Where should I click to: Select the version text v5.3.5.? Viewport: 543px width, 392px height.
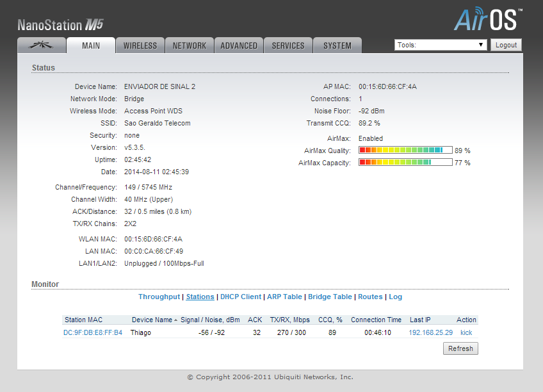pos(134,147)
